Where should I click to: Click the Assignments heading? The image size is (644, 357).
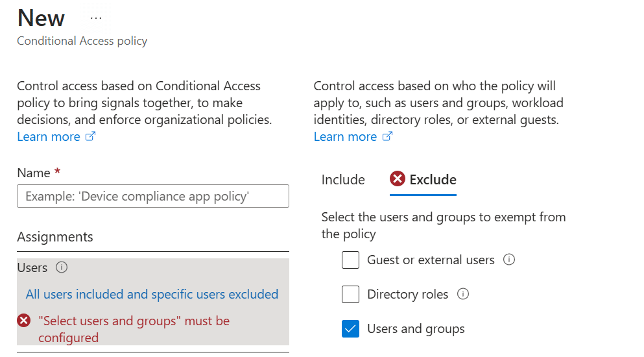(x=55, y=237)
